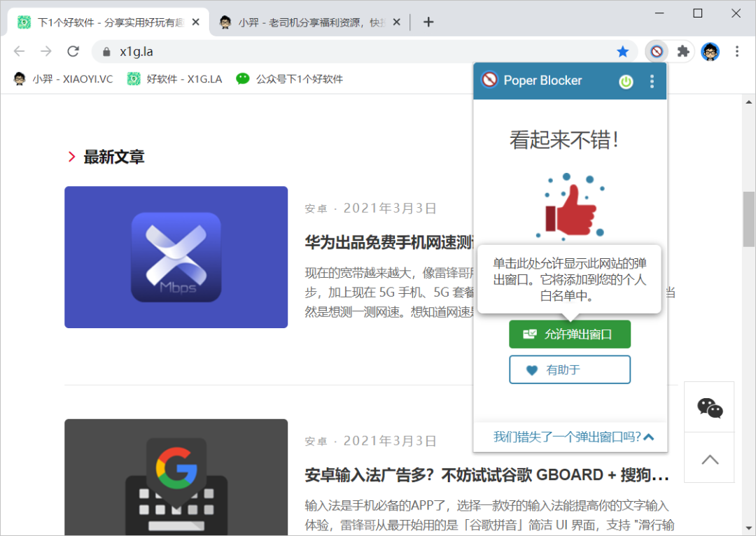Go forward in browser history
Viewport: 756px width, 536px height.
click(x=45, y=51)
